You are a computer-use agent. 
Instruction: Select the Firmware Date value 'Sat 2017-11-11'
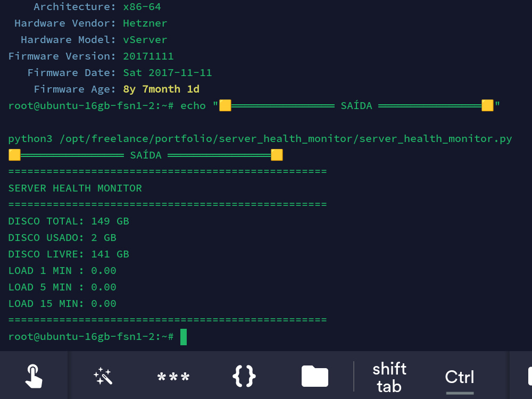click(167, 72)
